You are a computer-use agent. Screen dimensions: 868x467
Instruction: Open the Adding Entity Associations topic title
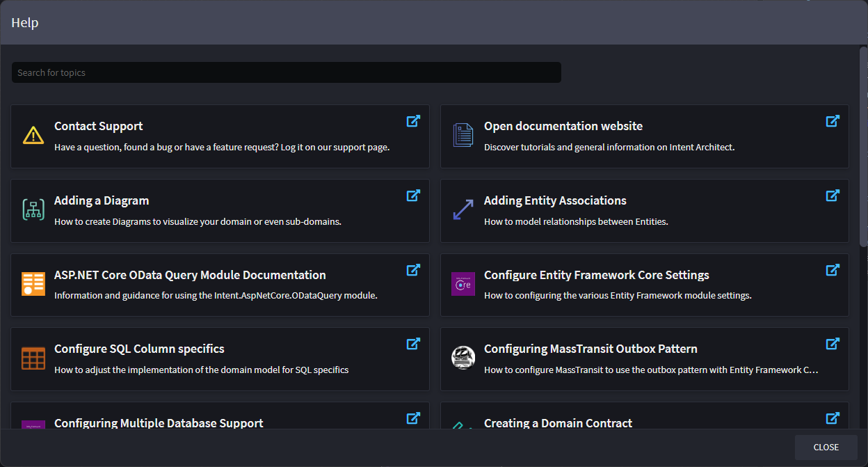pos(555,200)
